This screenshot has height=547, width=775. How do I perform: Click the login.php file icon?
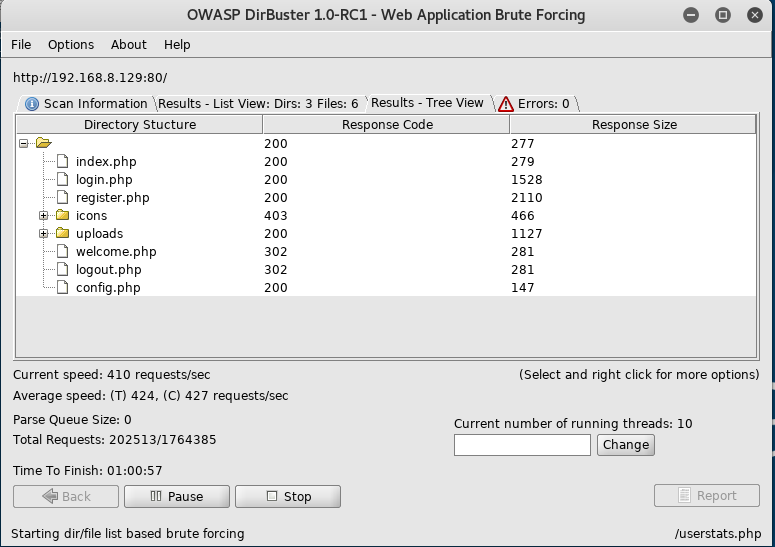pos(62,179)
